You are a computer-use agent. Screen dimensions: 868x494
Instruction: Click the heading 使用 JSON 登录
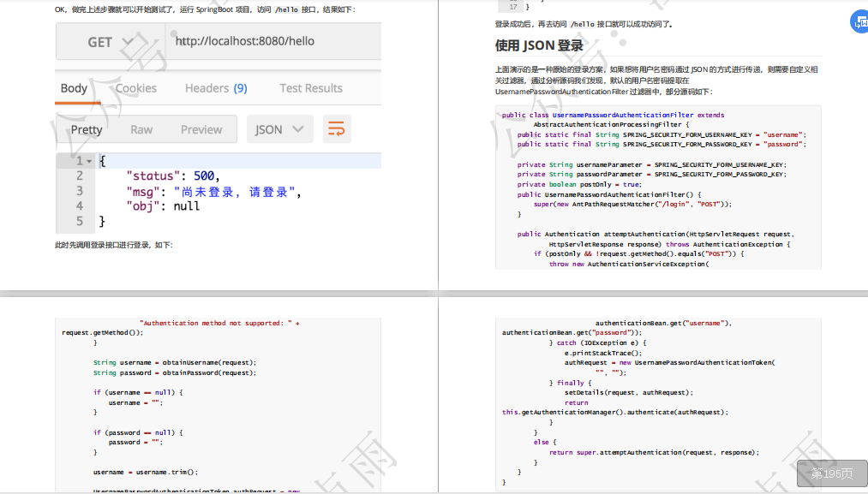[x=539, y=45]
